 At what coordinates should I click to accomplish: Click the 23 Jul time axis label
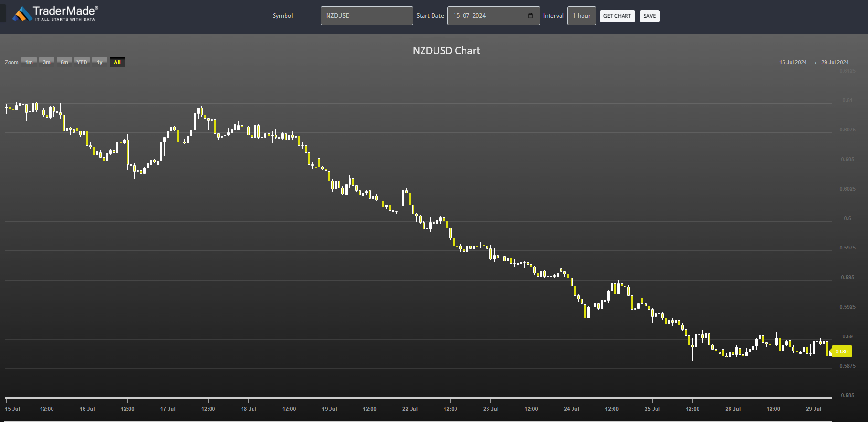pos(490,409)
